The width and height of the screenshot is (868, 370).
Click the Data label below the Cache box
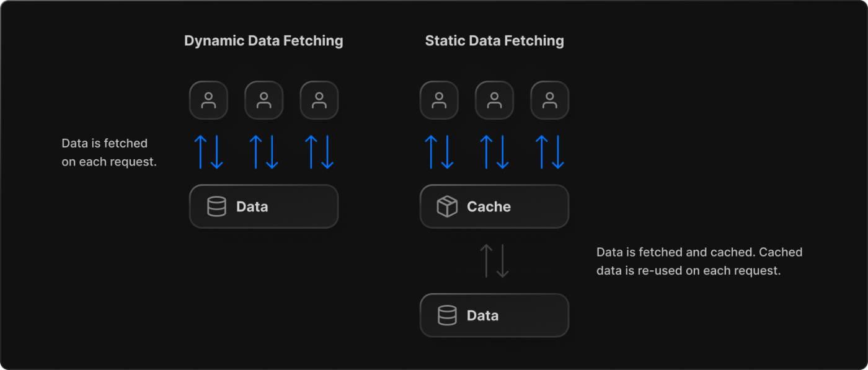tap(483, 315)
